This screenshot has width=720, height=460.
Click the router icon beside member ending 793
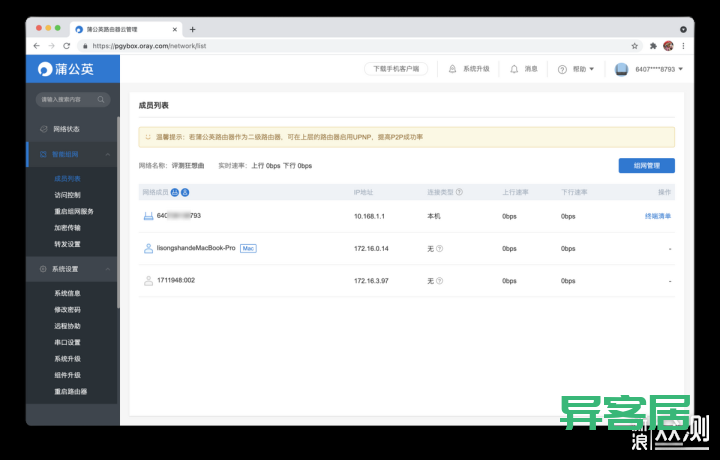[x=148, y=216]
